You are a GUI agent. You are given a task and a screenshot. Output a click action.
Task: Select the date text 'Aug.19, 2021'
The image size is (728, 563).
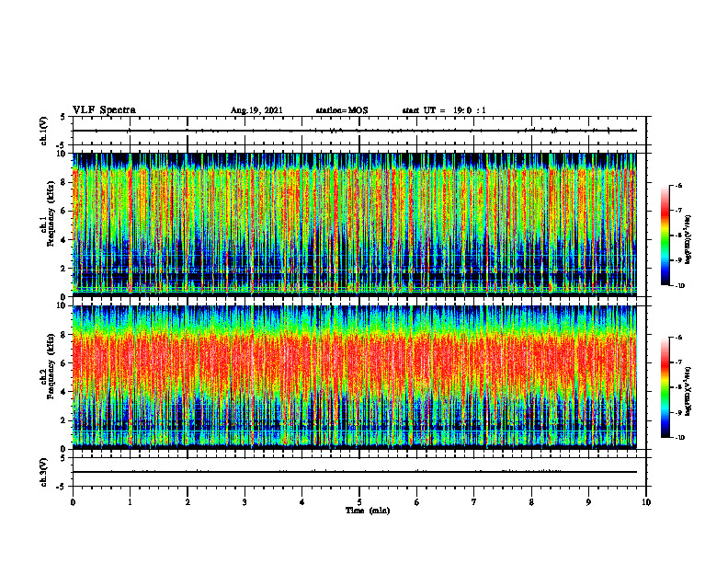[x=256, y=110]
